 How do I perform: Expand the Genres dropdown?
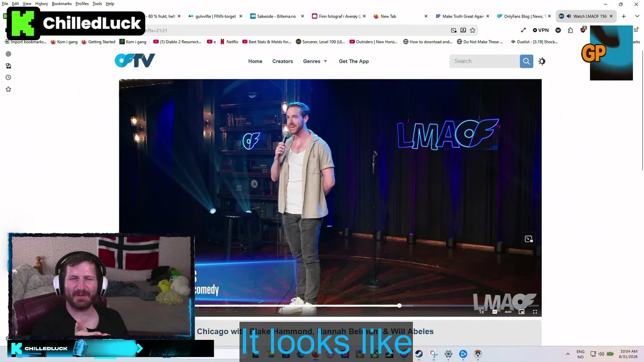coord(315,61)
